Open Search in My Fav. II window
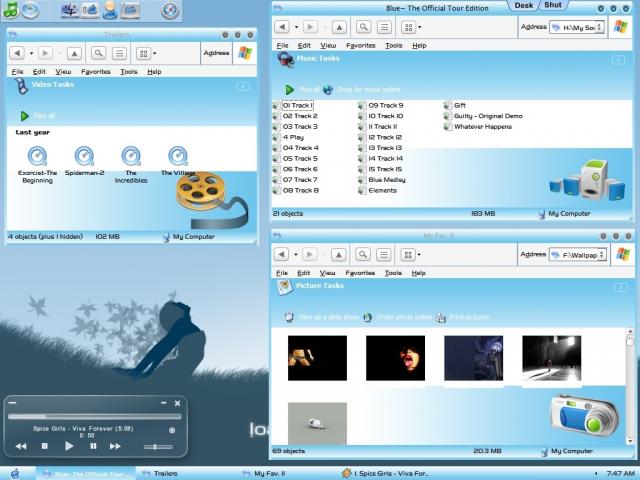Image resolution: width=640 pixels, height=480 pixels. [x=362, y=254]
